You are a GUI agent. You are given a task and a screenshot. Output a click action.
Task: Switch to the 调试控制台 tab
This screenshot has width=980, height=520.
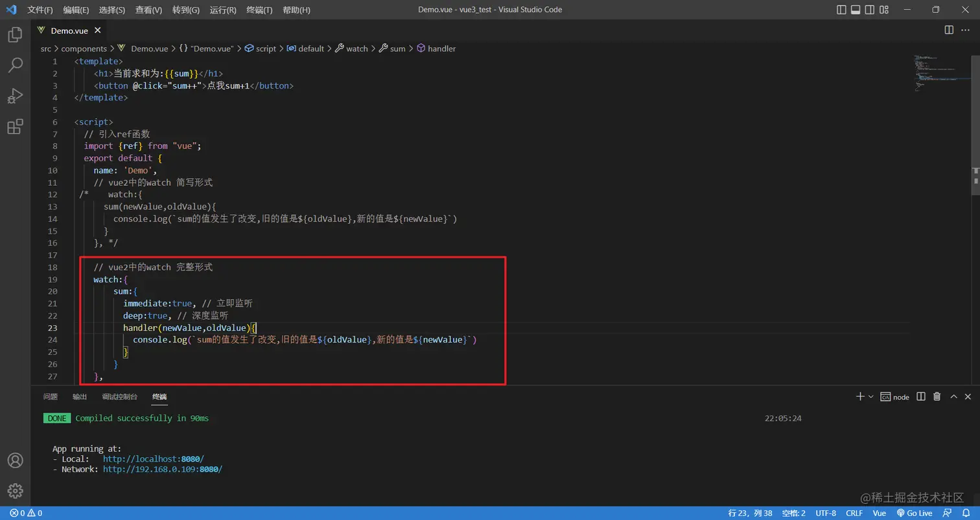pyautogui.click(x=119, y=396)
